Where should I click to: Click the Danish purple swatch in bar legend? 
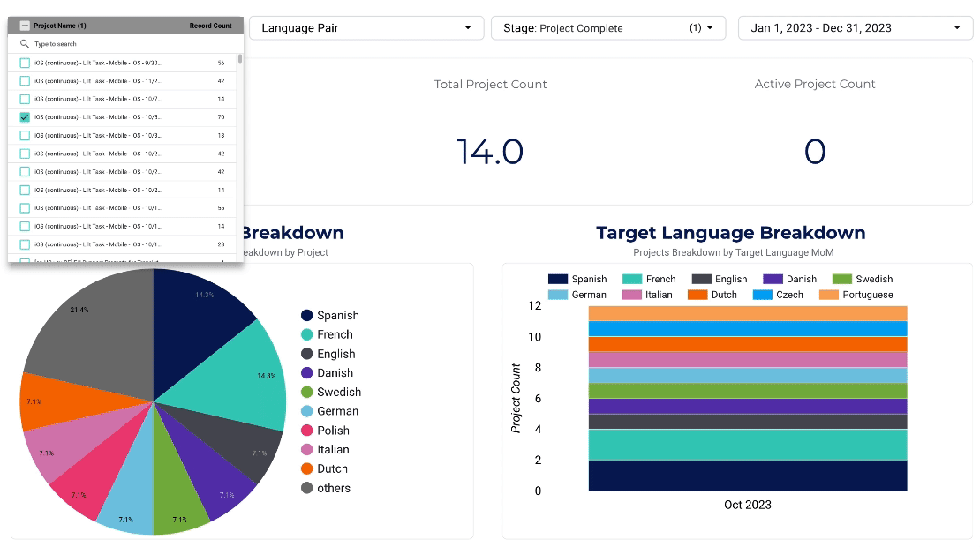point(773,279)
